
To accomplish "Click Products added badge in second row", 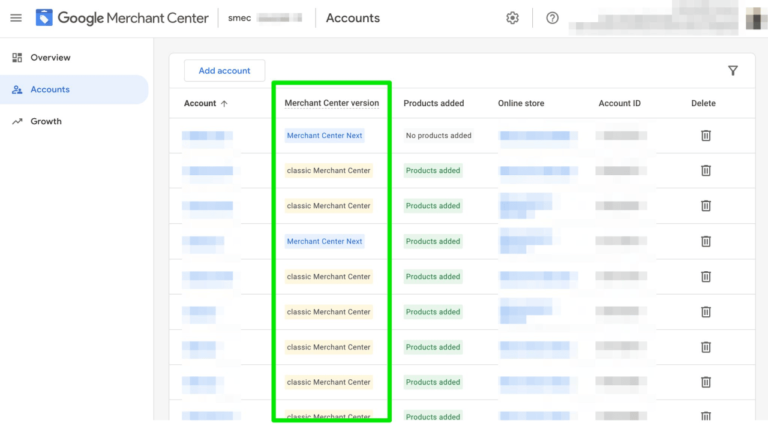I will 433,170.
